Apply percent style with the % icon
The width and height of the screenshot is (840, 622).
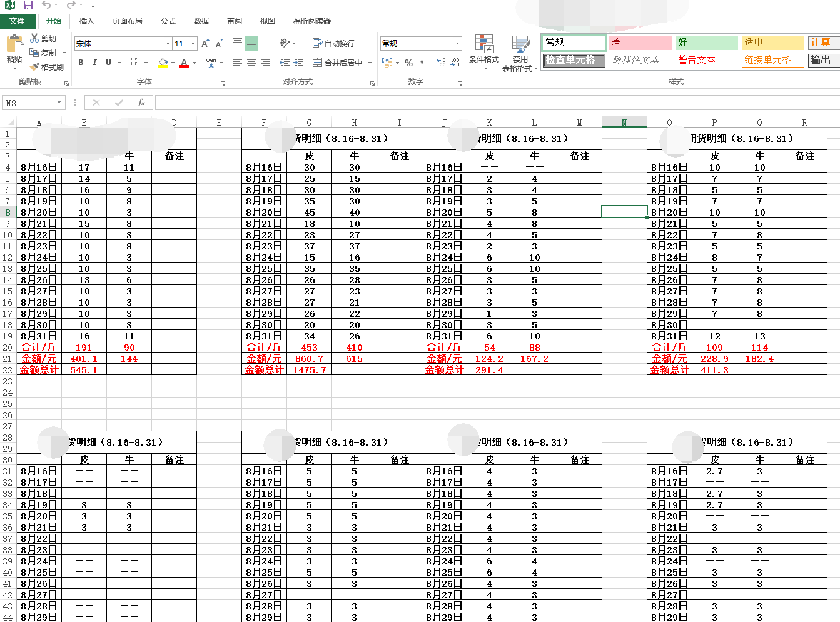click(408, 63)
